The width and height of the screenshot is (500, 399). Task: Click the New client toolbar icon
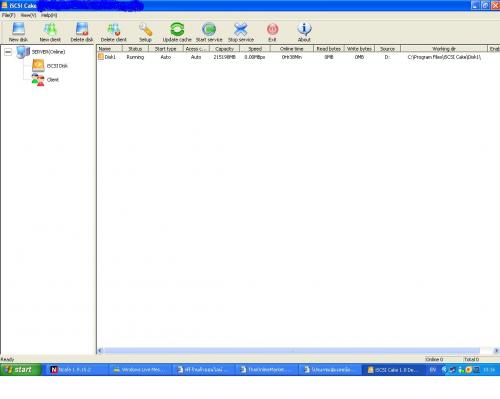click(50, 29)
